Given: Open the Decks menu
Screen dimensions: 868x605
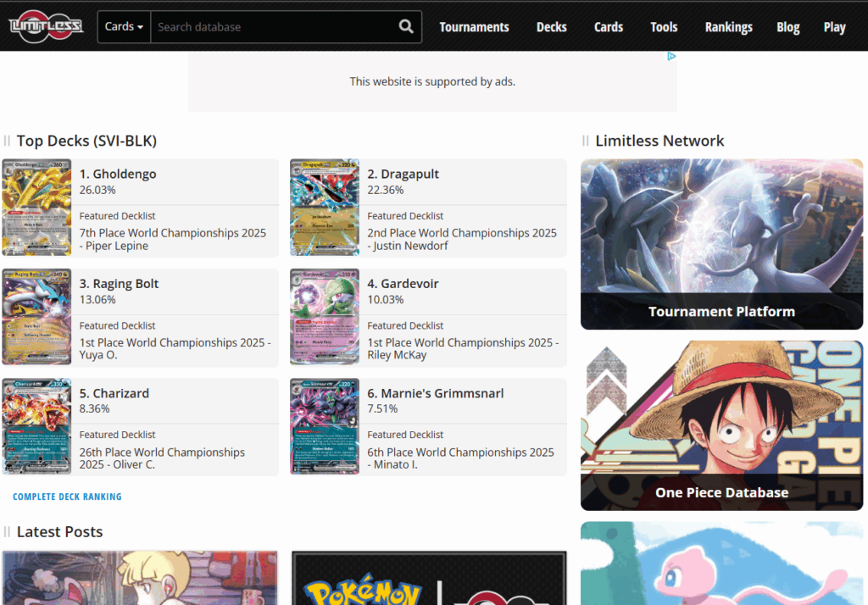Looking at the screenshot, I should click(551, 27).
